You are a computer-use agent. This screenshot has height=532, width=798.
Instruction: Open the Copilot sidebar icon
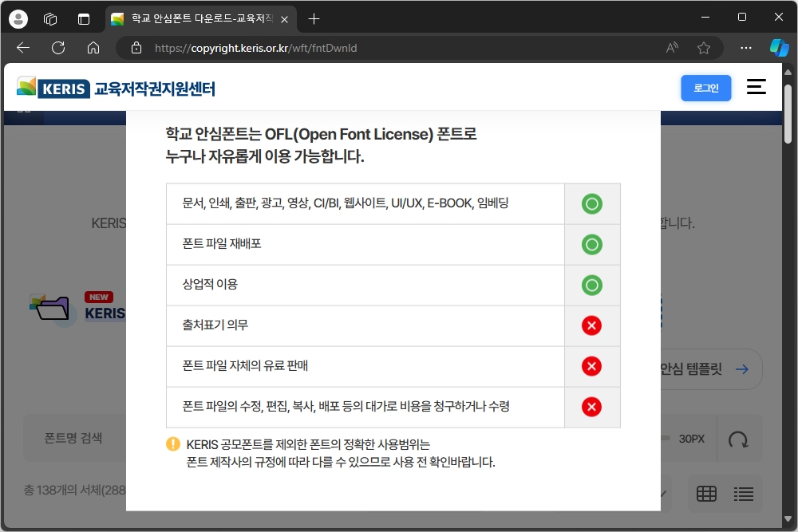tap(779, 48)
